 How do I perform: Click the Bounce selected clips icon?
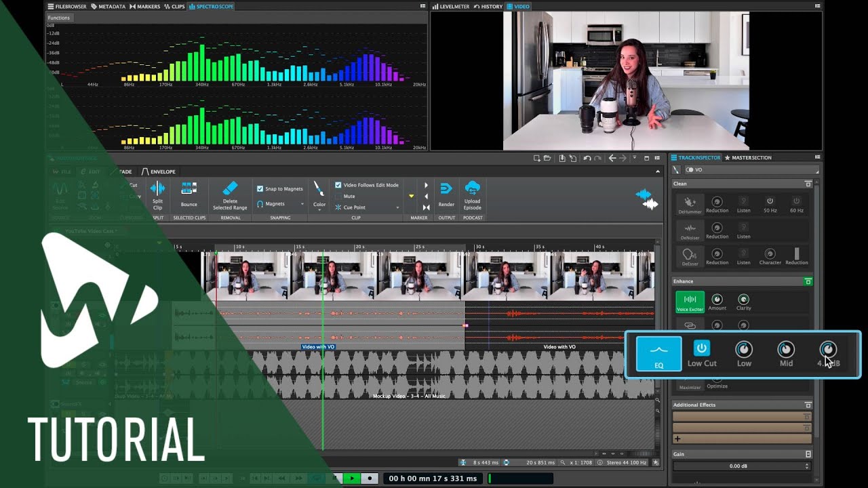[x=189, y=188]
